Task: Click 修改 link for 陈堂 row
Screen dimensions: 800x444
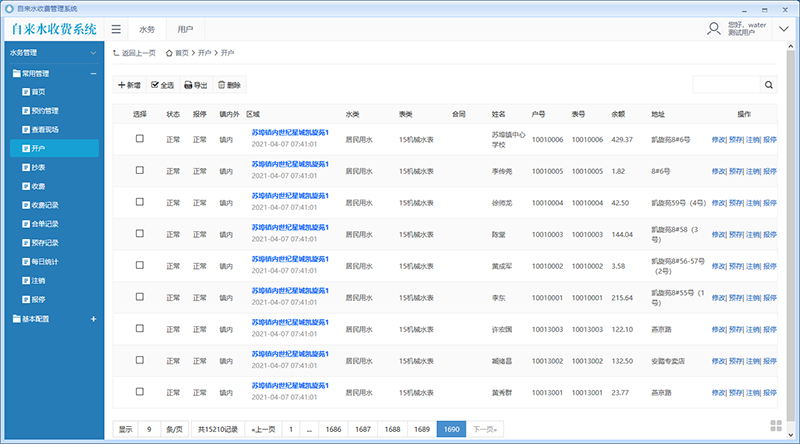Action: [x=718, y=234]
